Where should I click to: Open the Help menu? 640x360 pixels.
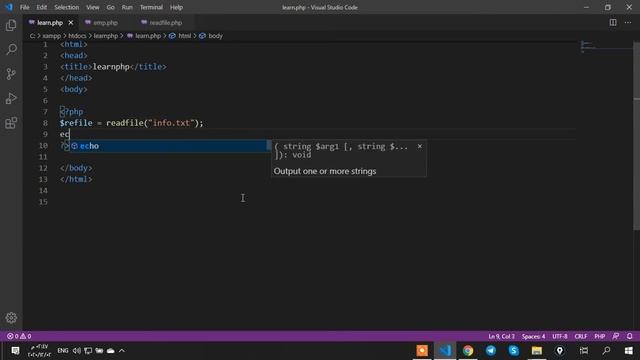point(176,7)
